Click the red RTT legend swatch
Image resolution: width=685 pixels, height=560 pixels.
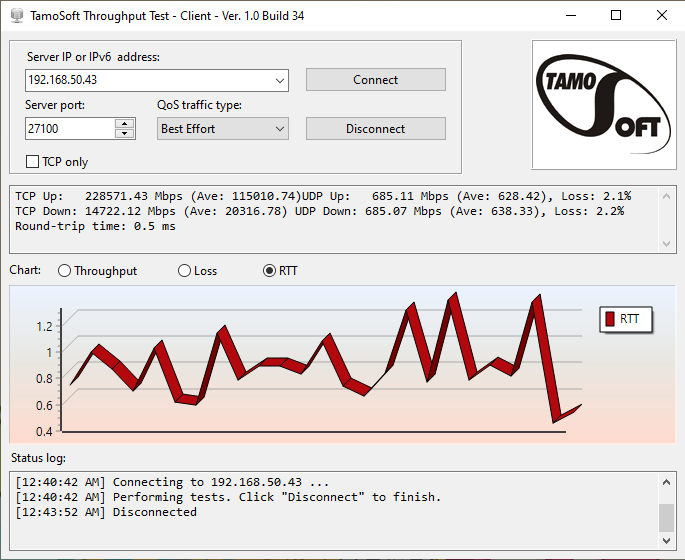click(609, 319)
